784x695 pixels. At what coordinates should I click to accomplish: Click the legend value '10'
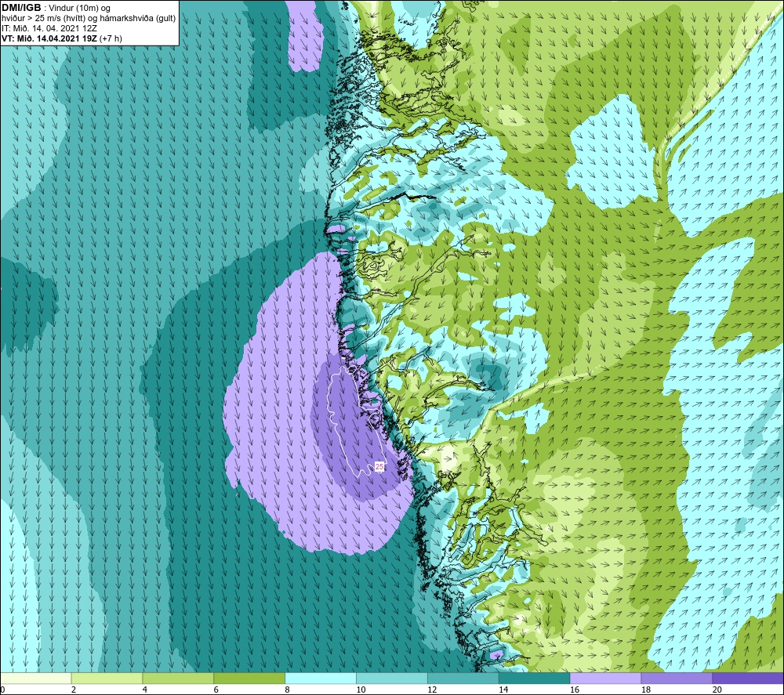tap(361, 690)
